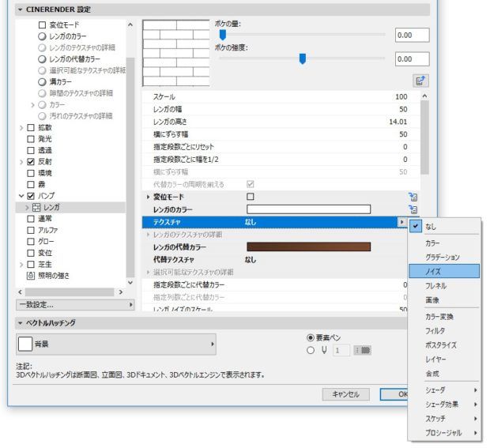Enable the 拡散 channel checkbox

point(31,127)
